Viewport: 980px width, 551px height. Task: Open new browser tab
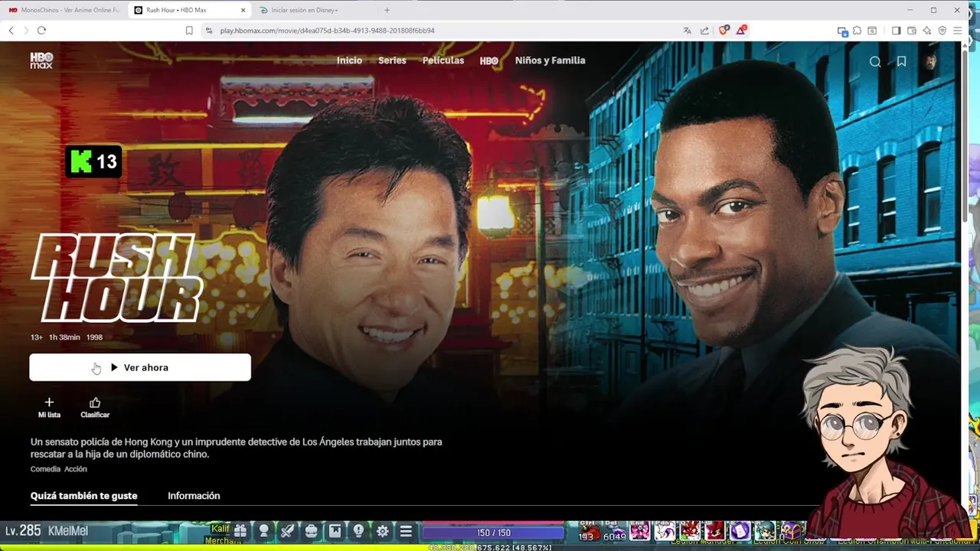(x=387, y=10)
